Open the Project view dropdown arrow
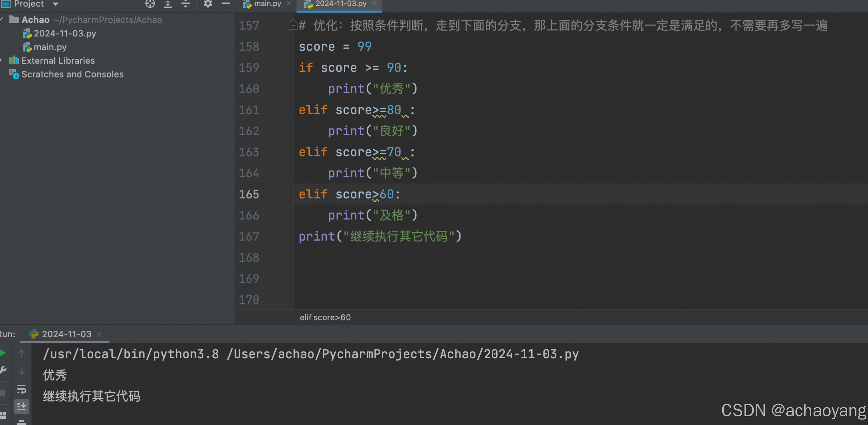 55,4
